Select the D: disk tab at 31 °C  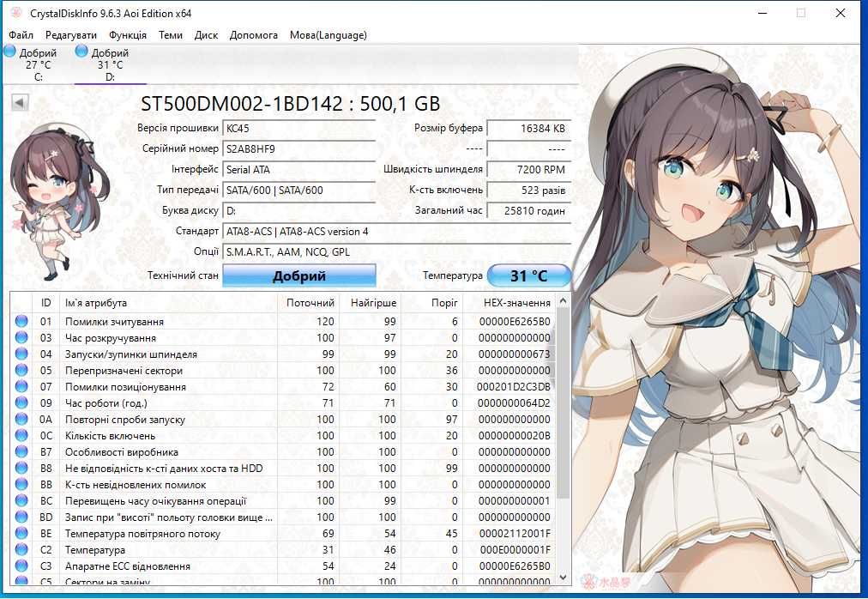point(110,64)
